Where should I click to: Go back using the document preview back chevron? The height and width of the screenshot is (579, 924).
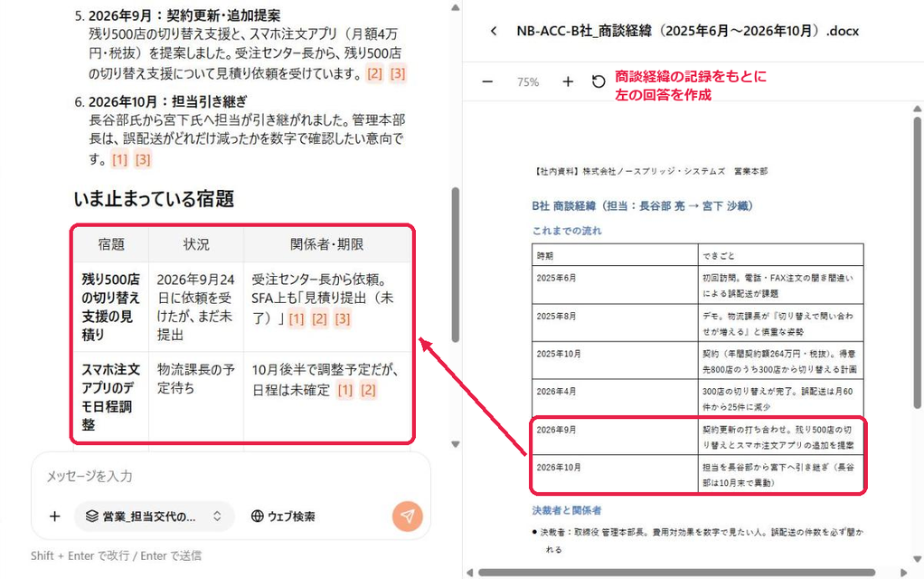494,32
